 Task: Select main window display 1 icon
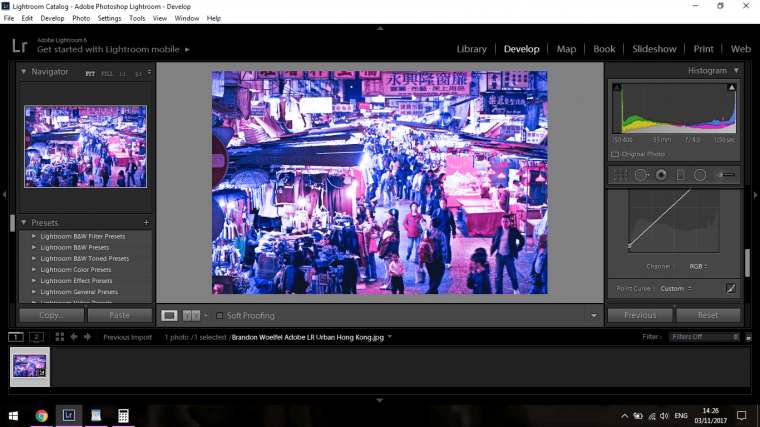16,336
